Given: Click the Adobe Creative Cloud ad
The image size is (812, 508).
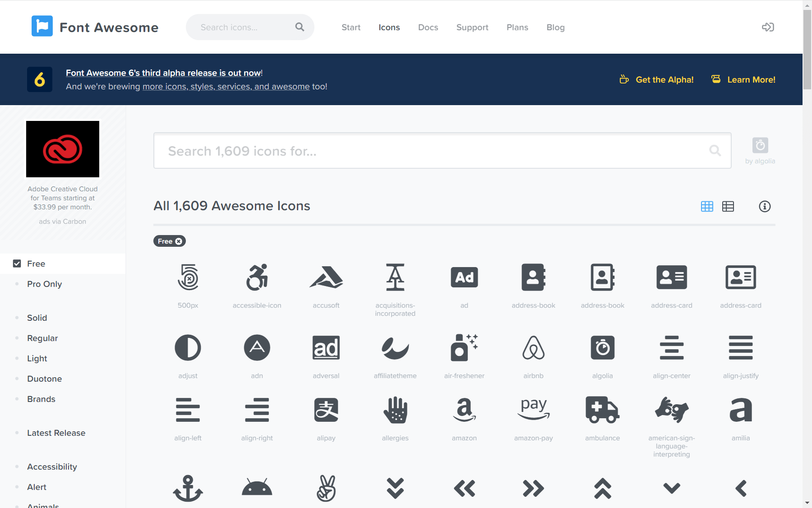Looking at the screenshot, I should [62, 149].
